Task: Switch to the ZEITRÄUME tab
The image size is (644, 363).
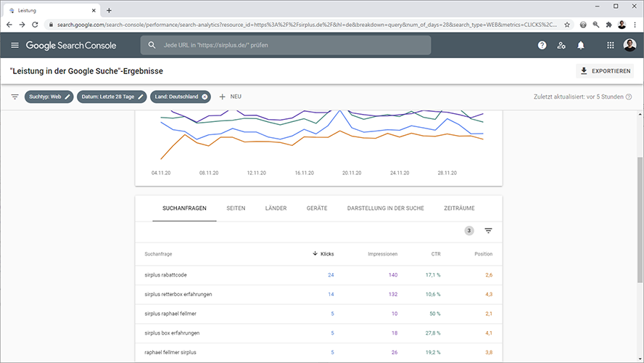Action: point(459,208)
